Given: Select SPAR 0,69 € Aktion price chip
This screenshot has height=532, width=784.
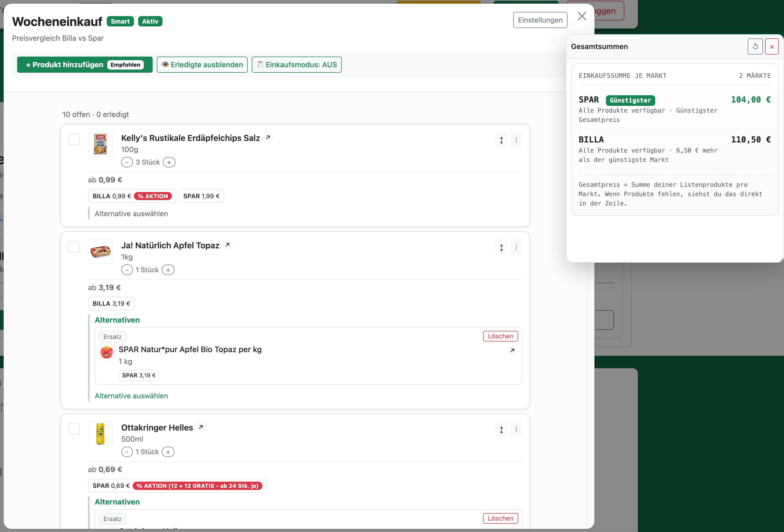Looking at the screenshot, I should click(x=178, y=486).
